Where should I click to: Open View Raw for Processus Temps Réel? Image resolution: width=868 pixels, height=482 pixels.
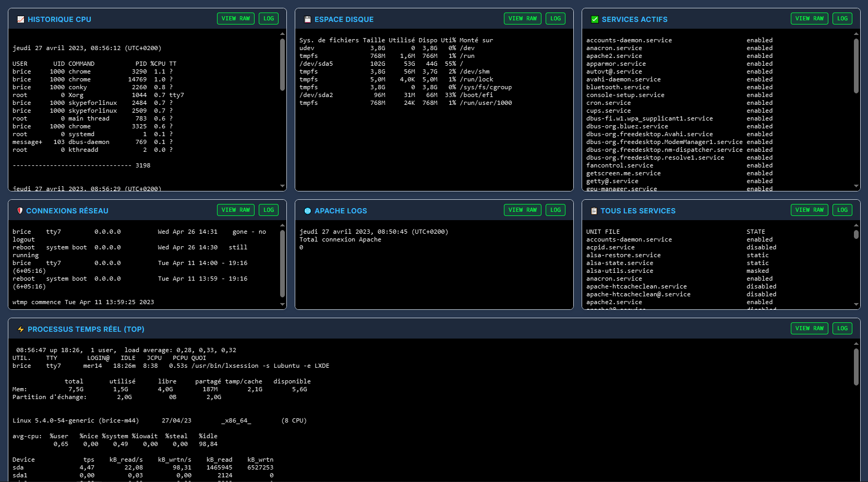pos(810,328)
